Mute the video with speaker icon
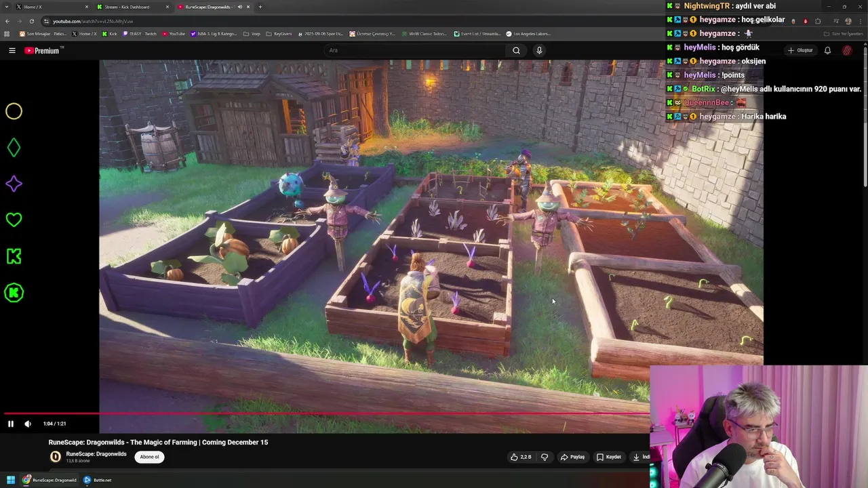Screen dimensions: 868x488 [28, 424]
